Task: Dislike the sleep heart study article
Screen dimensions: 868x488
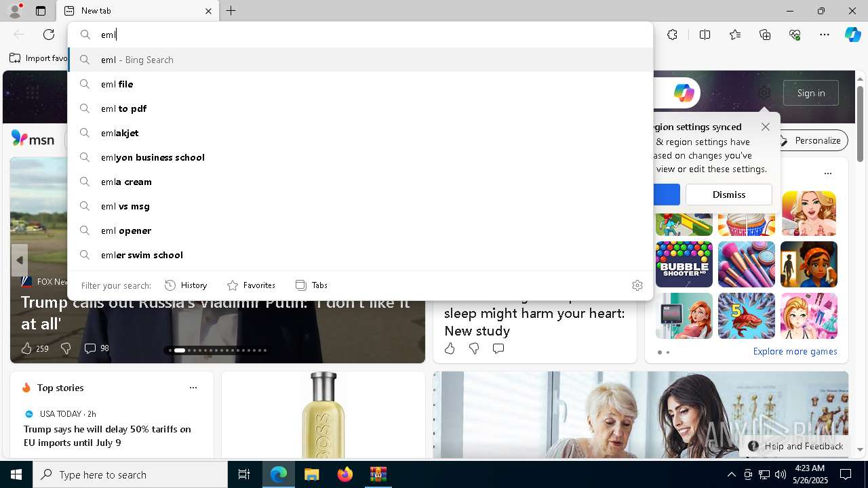Action: point(474,348)
